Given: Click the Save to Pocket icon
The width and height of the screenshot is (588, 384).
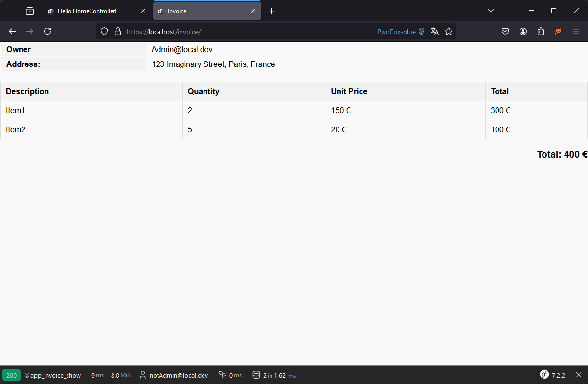Looking at the screenshot, I should pyautogui.click(x=505, y=31).
